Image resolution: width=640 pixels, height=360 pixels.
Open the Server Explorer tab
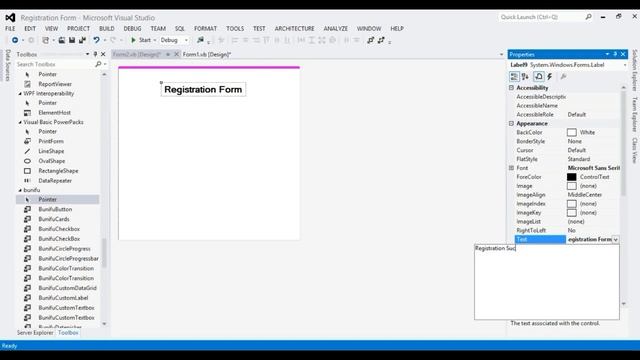[35, 333]
